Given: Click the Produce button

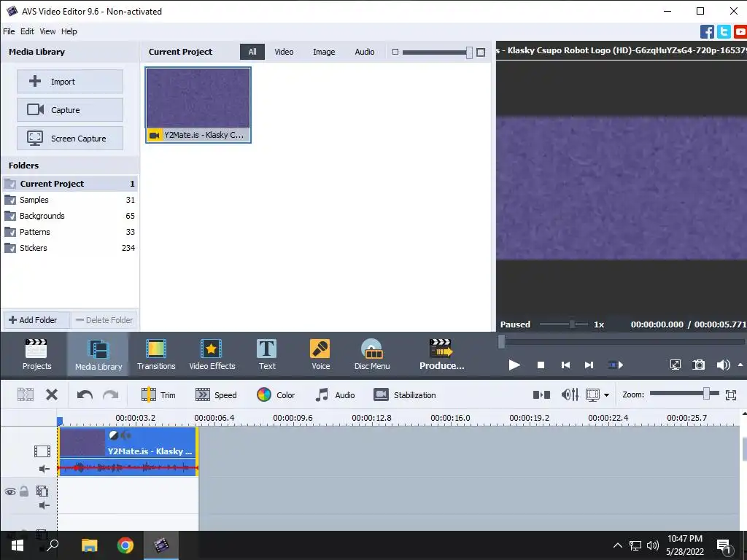Looking at the screenshot, I should [x=441, y=354].
